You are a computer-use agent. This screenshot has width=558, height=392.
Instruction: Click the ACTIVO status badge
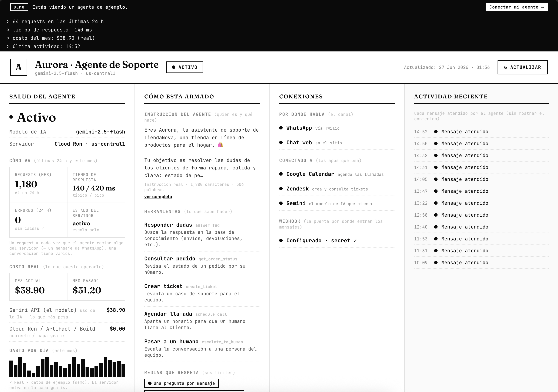[x=185, y=67]
